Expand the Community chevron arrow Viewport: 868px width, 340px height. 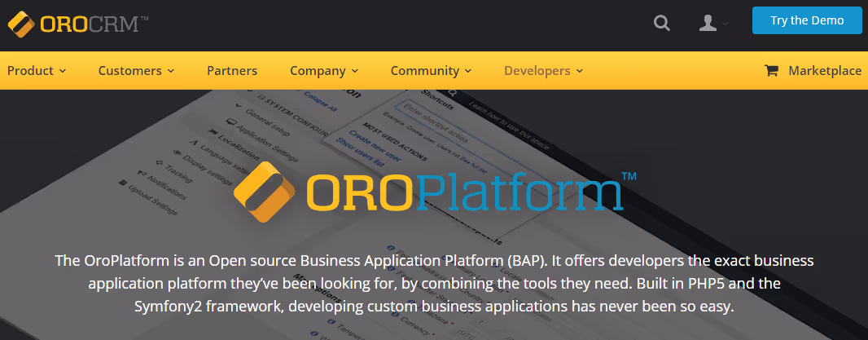[x=468, y=71]
